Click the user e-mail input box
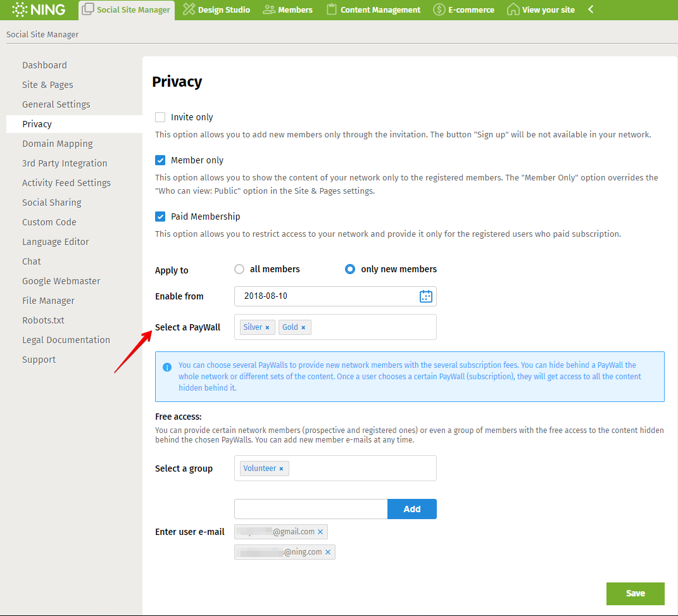 310,509
